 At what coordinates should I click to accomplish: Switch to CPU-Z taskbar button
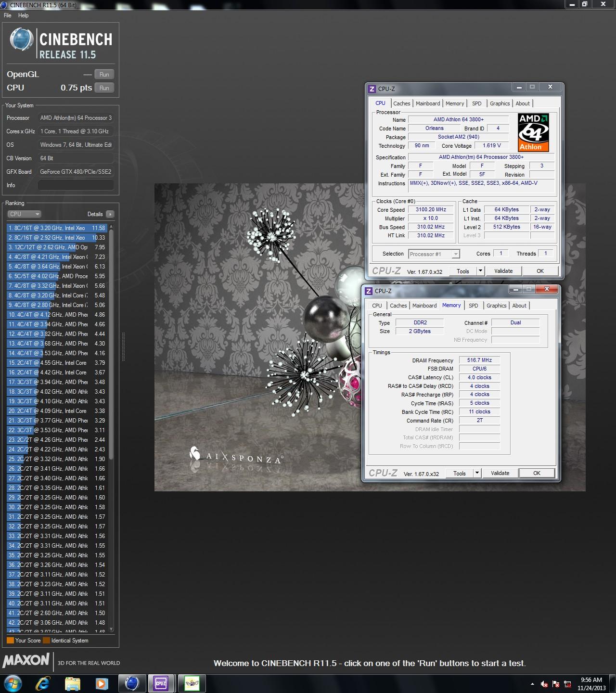161,683
